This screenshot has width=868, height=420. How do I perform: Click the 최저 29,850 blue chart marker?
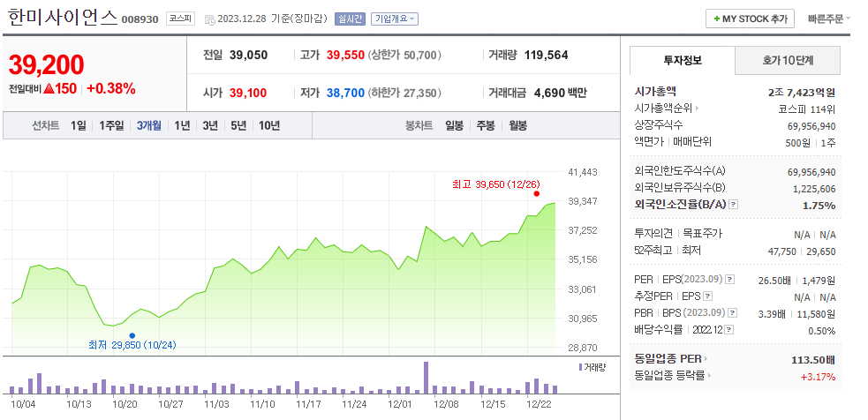[132, 335]
